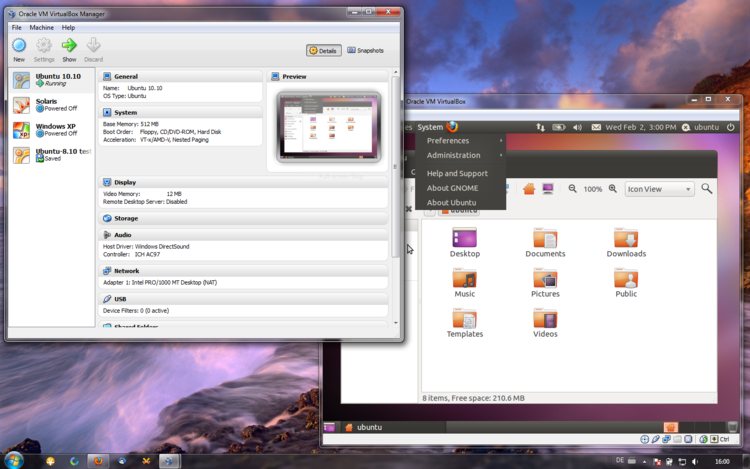Switch to Details view in VirtualBox Manager
This screenshot has height=469, width=750.
324,50
